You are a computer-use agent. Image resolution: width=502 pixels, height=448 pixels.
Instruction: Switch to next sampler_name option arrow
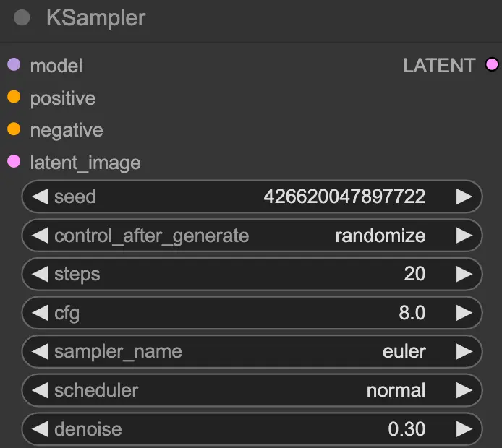[463, 352]
